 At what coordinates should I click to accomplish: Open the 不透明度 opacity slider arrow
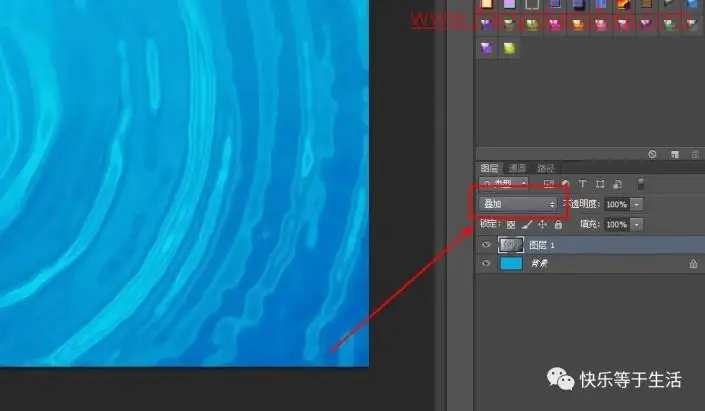click(x=637, y=204)
